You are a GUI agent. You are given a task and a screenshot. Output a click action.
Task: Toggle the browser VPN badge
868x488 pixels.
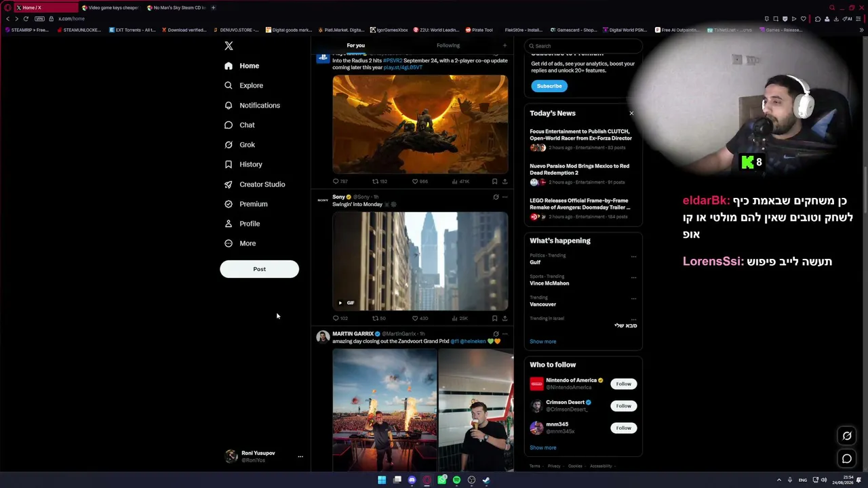pyautogui.click(x=39, y=19)
